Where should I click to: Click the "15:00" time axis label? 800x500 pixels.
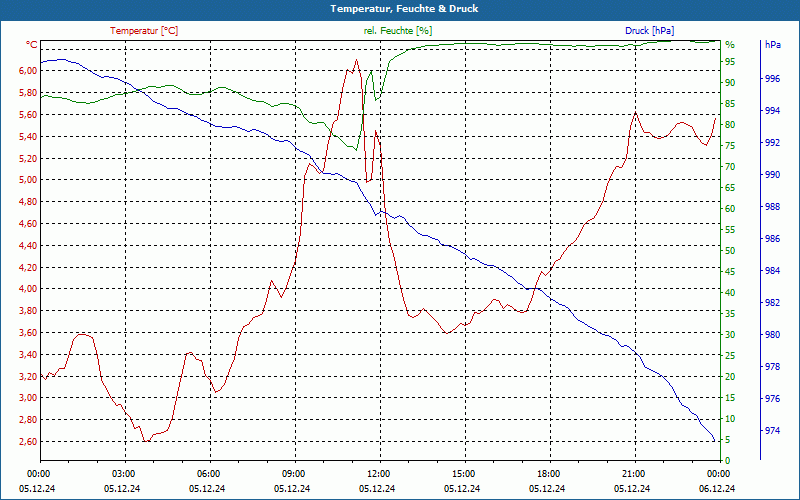coord(463,473)
